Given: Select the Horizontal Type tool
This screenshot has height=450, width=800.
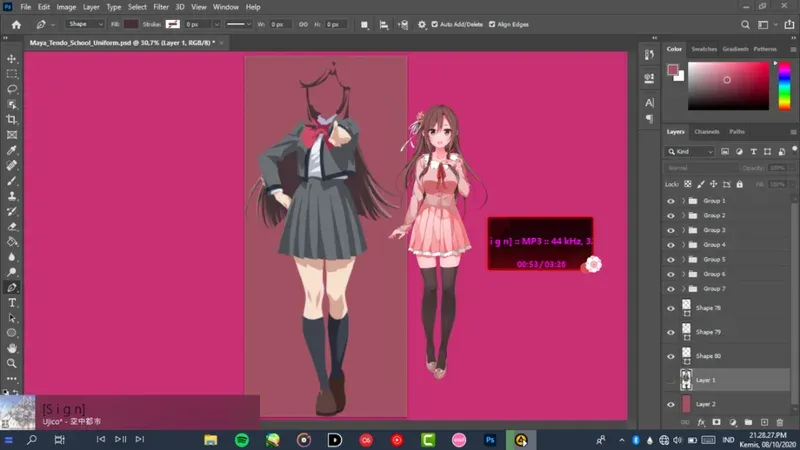Looking at the screenshot, I should pyautogui.click(x=12, y=303).
